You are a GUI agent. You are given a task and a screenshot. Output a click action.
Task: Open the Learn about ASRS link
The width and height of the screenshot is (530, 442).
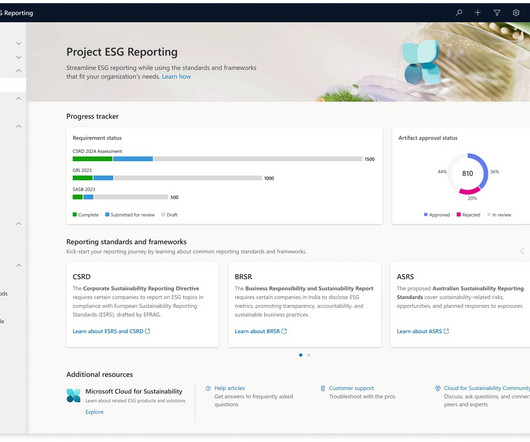419,331
